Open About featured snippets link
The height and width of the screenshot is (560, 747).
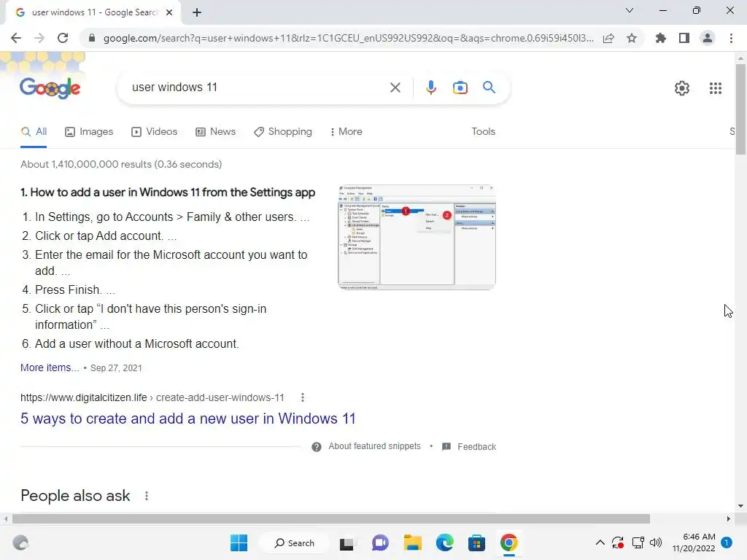pos(374,446)
